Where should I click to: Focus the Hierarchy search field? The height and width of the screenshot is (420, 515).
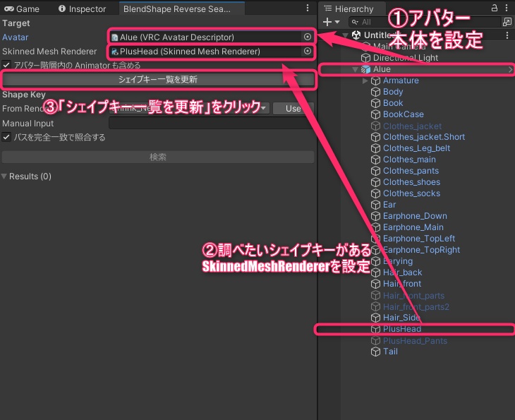pyautogui.click(x=424, y=22)
